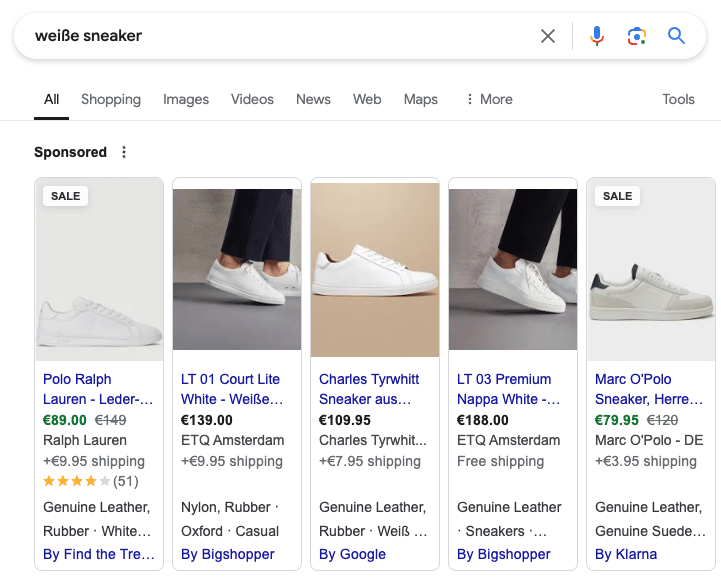The image size is (721, 580).
Task: Click ETQ Amsterdam seller under €188.00
Action: pos(508,440)
